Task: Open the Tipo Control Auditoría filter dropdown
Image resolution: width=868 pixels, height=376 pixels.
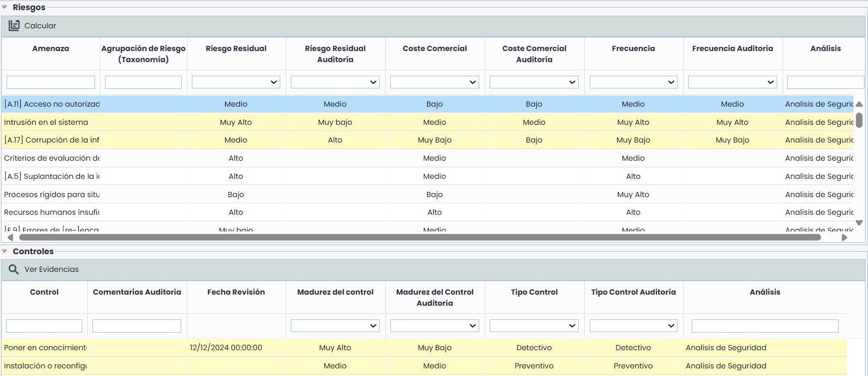Action: point(633,326)
